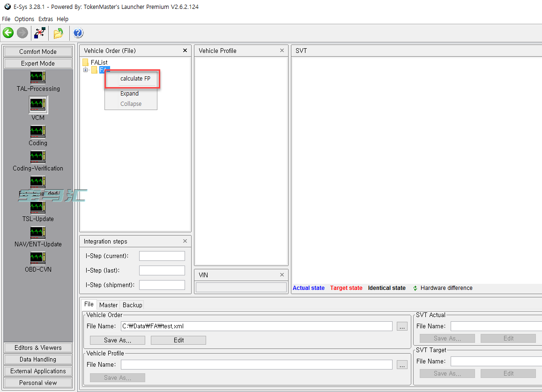The width and height of the screenshot is (542, 392).
Task: Open the blue help question mark icon
Action: click(78, 33)
